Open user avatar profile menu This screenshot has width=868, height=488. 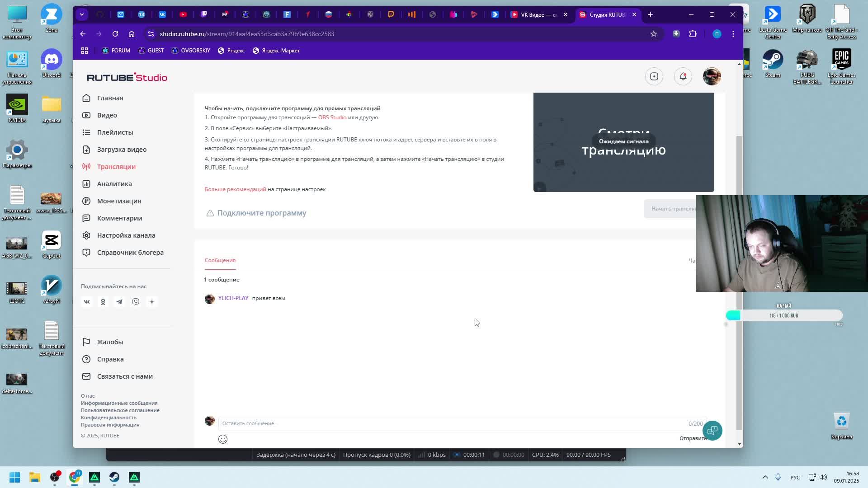[x=712, y=76]
